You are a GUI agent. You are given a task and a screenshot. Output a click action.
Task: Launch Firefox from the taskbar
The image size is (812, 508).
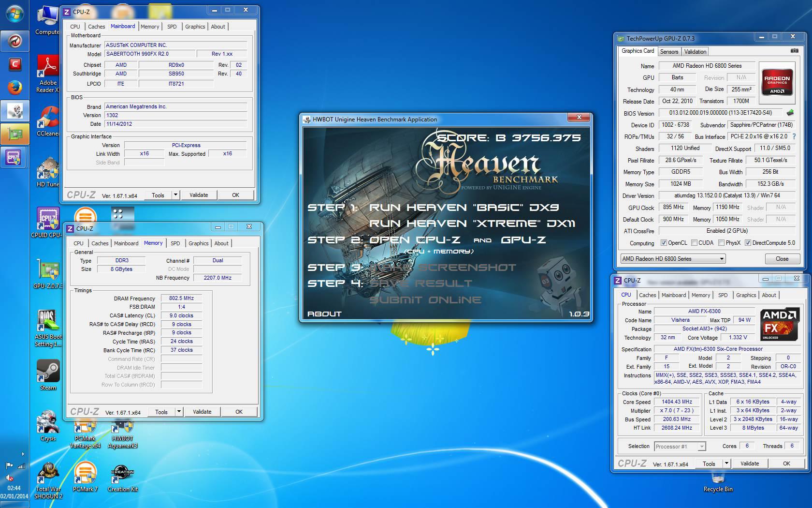coord(14,87)
